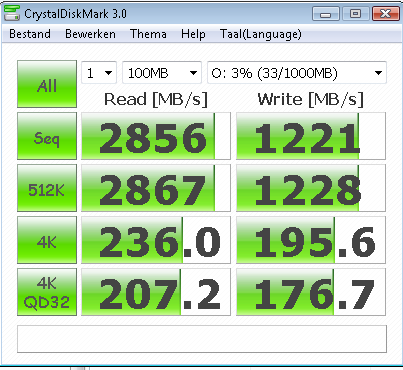Screen dimensions: 403x370
Task: Select the 512K read value 2867
Action: click(156, 188)
